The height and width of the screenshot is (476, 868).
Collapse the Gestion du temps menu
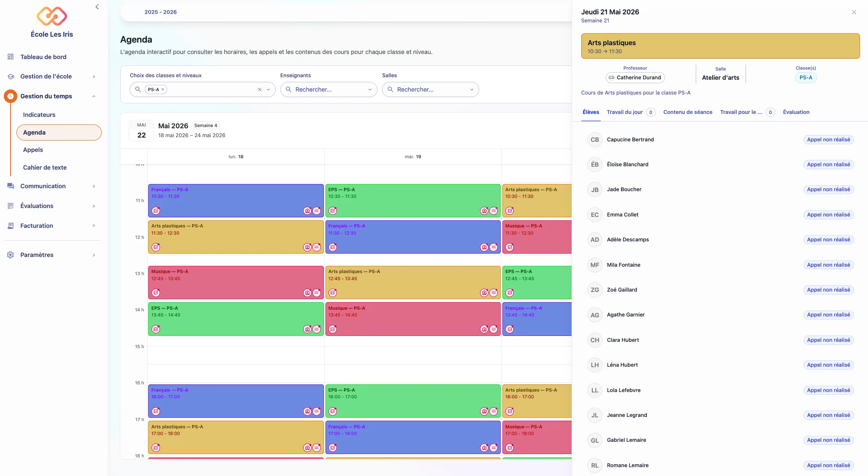(94, 96)
